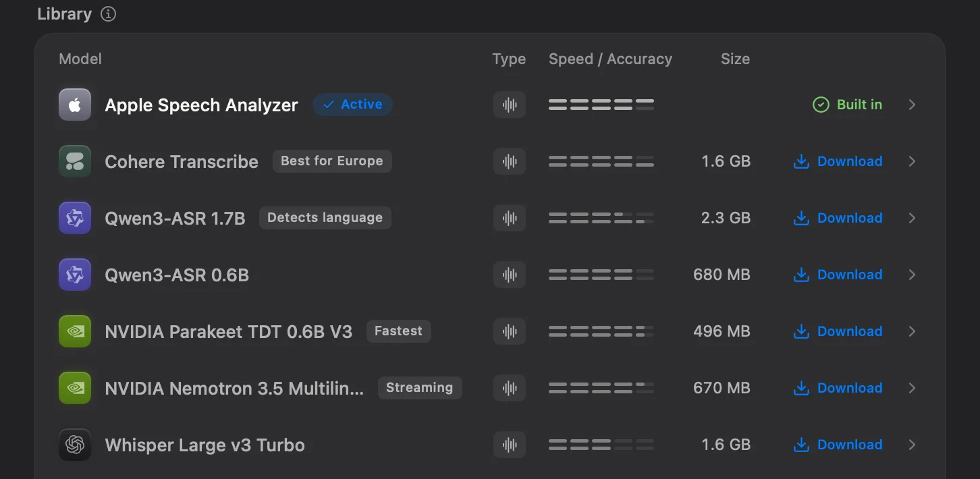
Task: Select the Whisper Large v3 Turbo name
Action: point(205,445)
